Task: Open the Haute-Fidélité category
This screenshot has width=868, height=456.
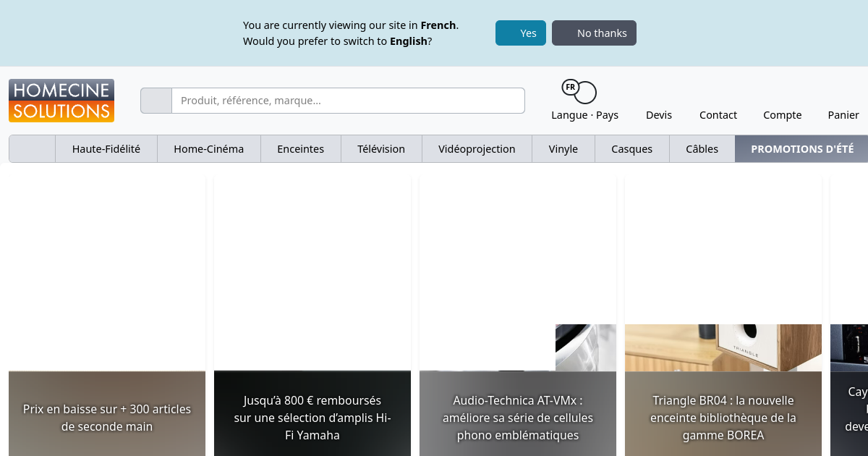Action: pyautogui.click(x=106, y=149)
